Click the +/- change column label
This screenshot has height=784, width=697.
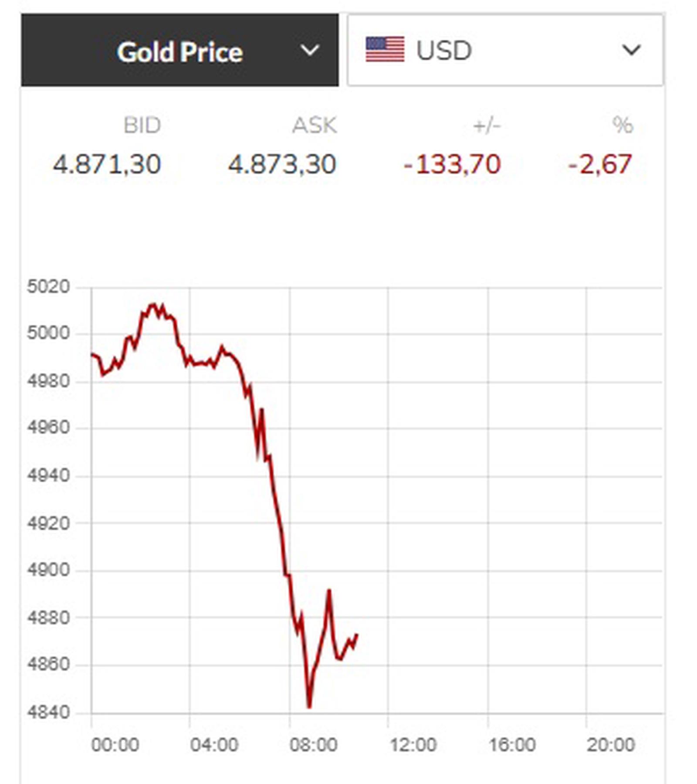[x=487, y=126]
